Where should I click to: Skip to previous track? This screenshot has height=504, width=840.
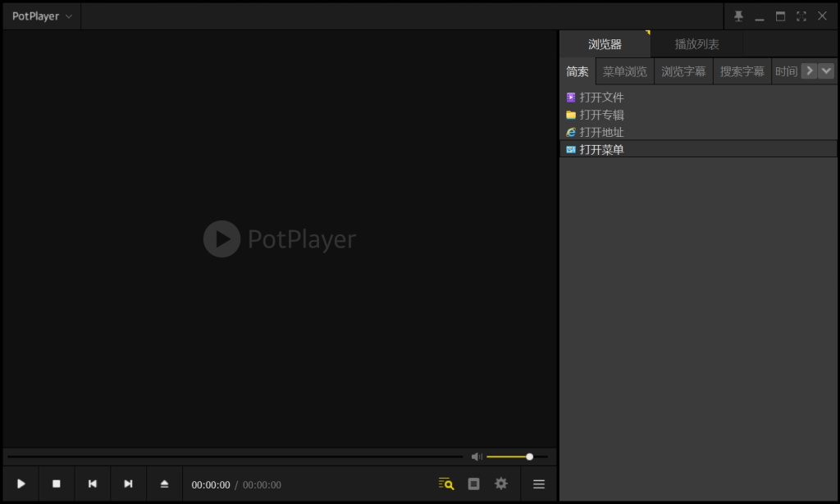coord(92,484)
